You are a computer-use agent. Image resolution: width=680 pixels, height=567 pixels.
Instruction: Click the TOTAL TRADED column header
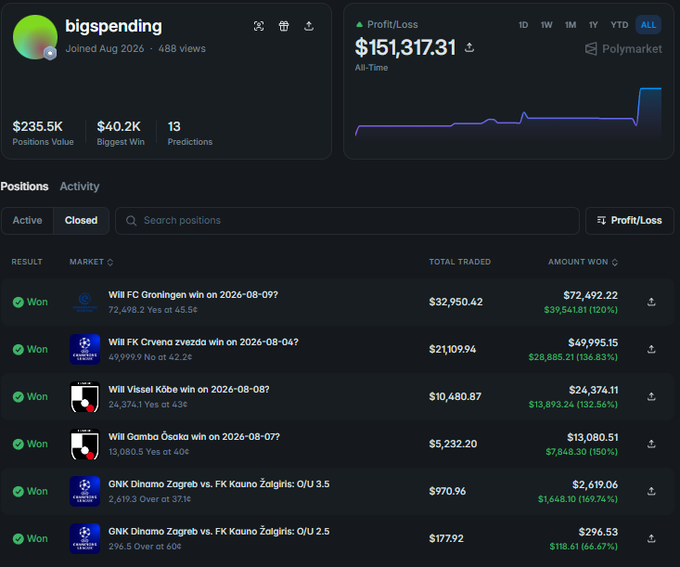pyautogui.click(x=460, y=262)
